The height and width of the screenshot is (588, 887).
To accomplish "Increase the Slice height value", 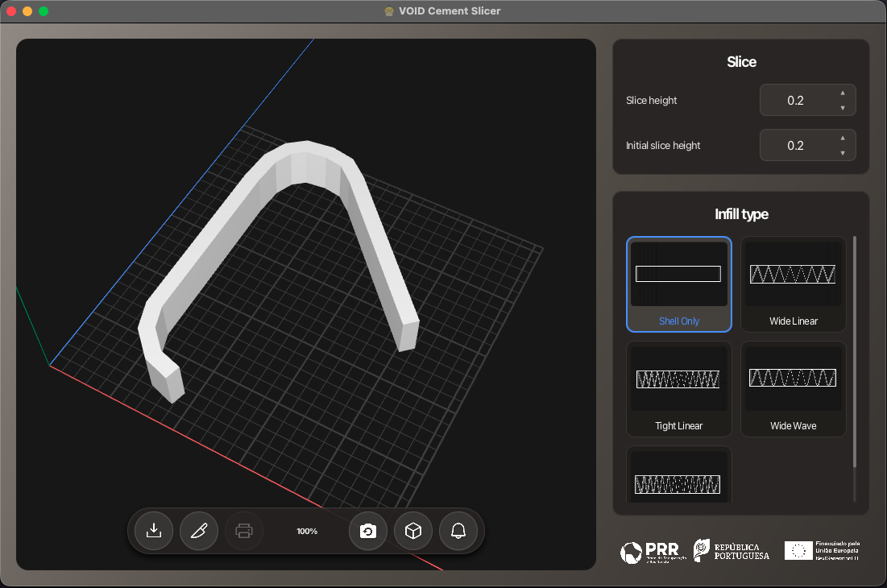I will tap(843, 93).
